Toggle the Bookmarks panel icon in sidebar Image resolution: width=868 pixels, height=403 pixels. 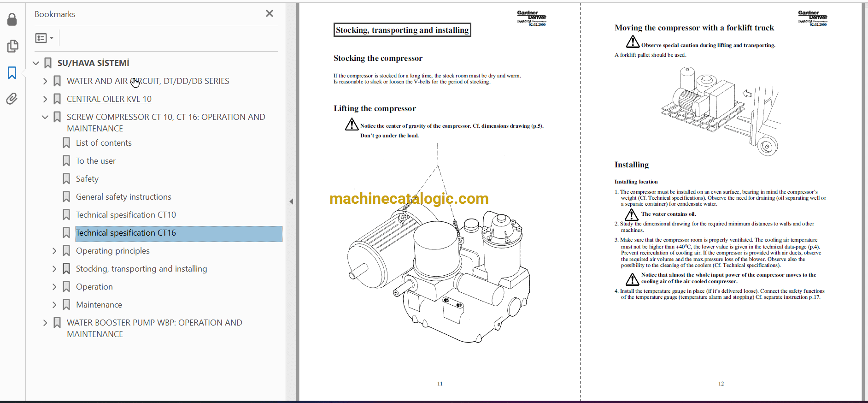coord(12,73)
